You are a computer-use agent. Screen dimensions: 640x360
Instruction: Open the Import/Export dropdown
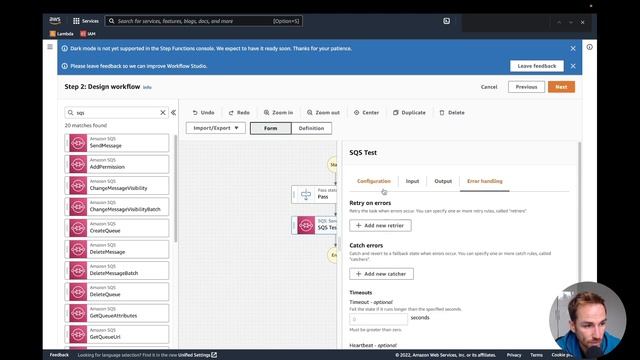(x=216, y=128)
